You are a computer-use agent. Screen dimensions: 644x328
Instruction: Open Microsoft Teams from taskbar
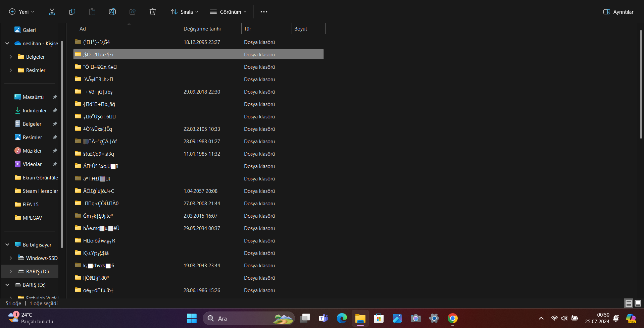tap(324, 318)
